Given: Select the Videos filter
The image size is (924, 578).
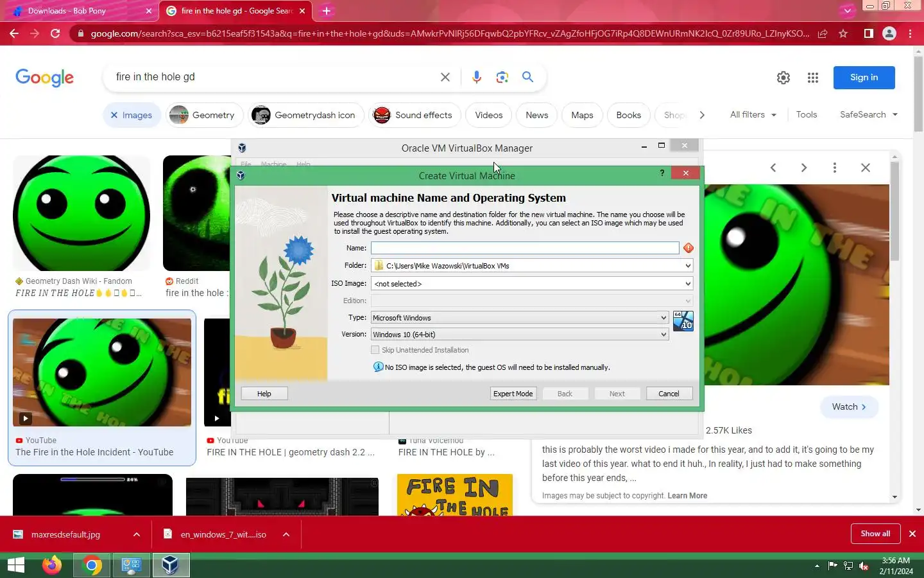Looking at the screenshot, I should click(488, 115).
